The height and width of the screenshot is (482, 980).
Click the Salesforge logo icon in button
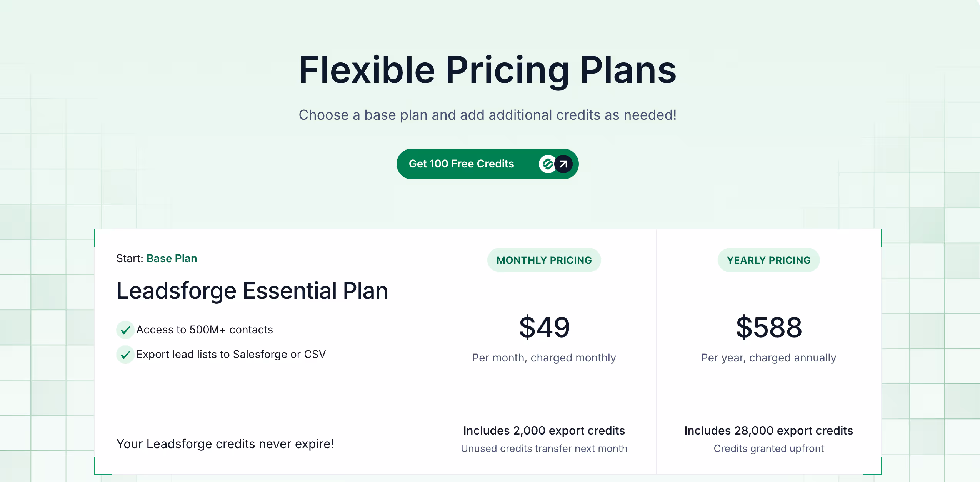coord(547,164)
